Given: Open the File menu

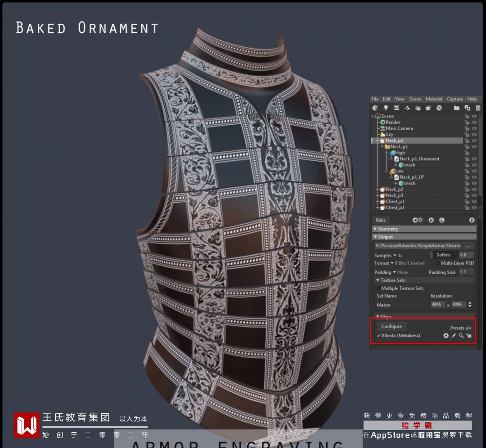Looking at the screenshot, I should (x=375, y=99).
